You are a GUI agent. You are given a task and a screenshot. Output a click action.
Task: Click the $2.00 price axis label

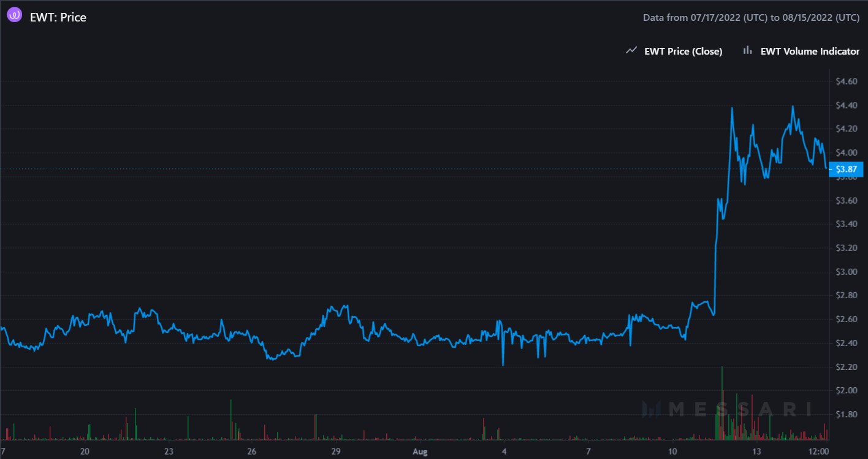pos(846,391)
